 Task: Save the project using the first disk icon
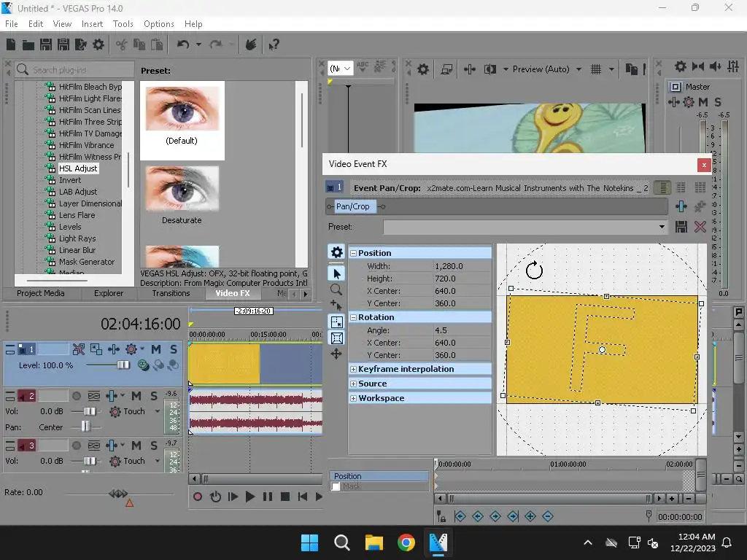[46, 44]
